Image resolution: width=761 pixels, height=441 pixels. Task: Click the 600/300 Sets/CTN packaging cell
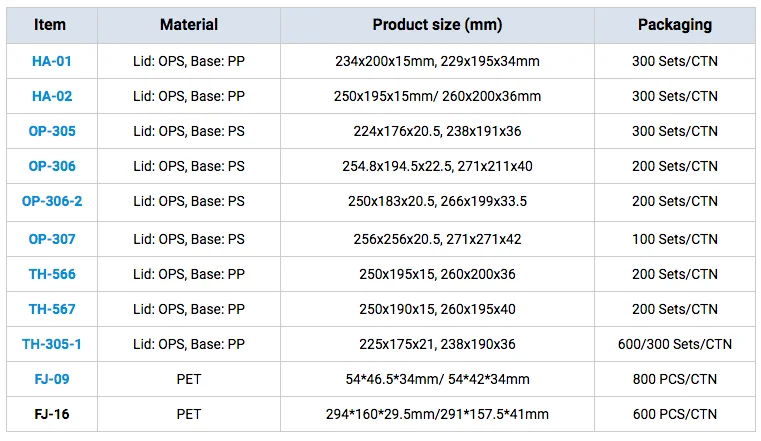(675, 344)
